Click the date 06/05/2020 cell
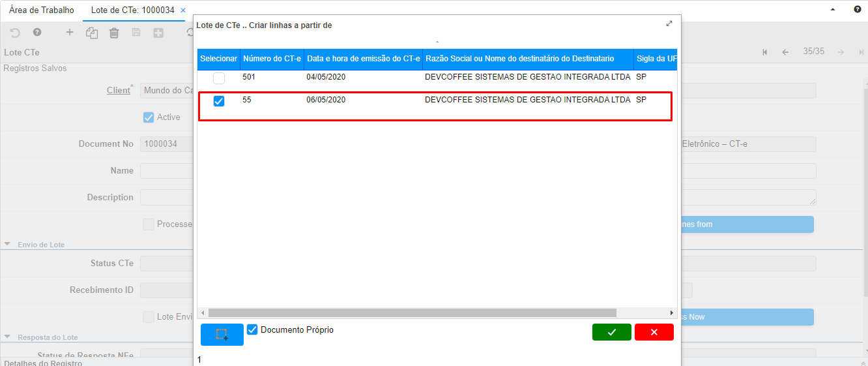Image resolution: width=868 pixels, height=366 pixels. pos(326,100)
